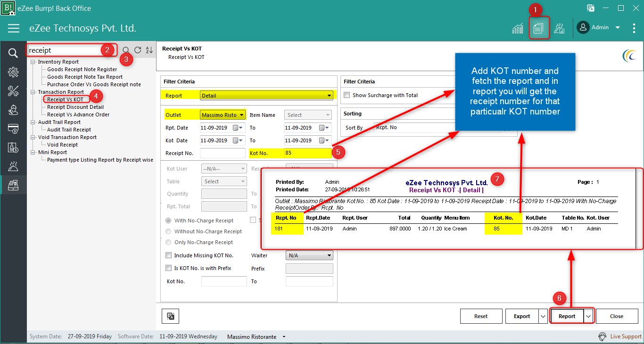The image size is (644, 344).
Task: Open the Report button dropdown arrow
Action: (588, 316)
